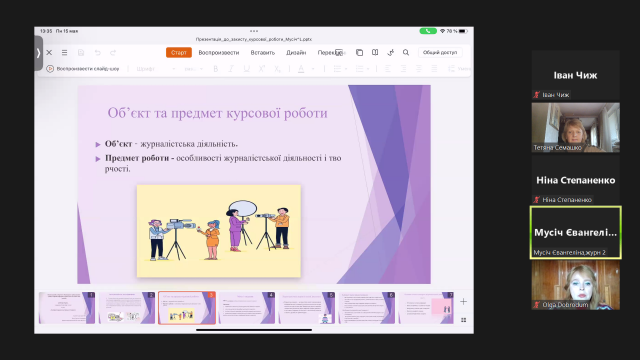The width and height of the screenshot is (640, 360).
Task: Apply superscript formatting
Action: click(x=262, y=69)
